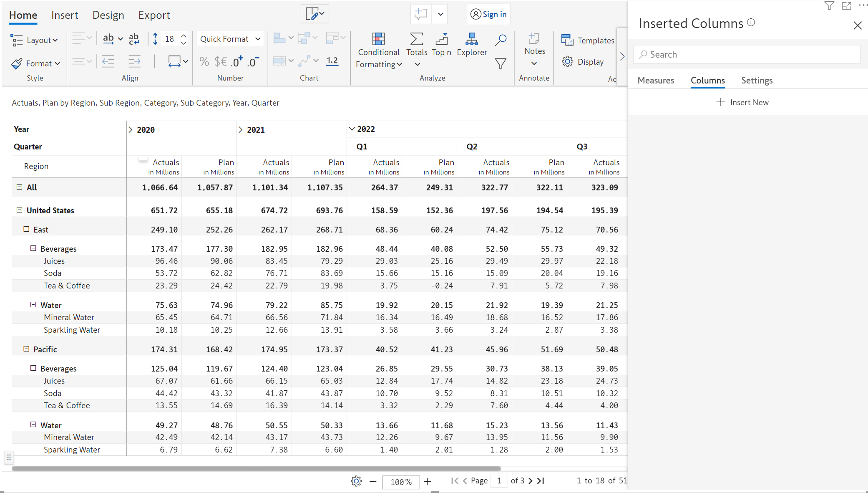Collapse the Pacific region row
868x493 pixels.
[26, 349]
